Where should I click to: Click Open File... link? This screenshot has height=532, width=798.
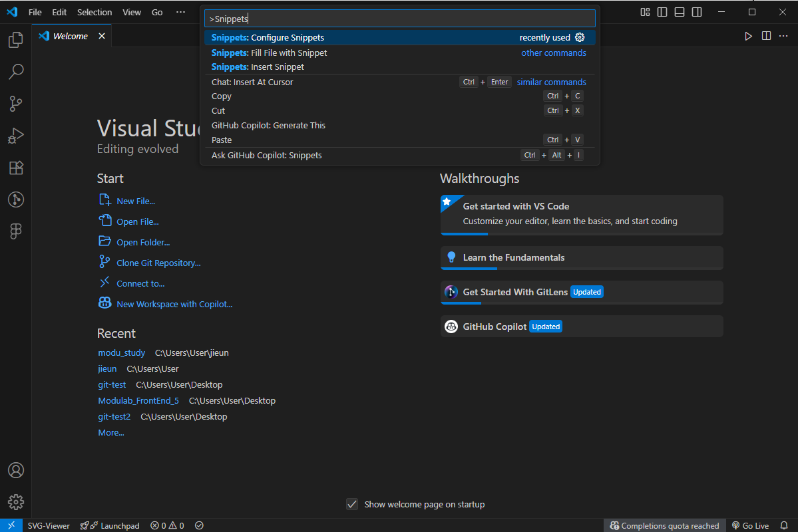tap(137, 221)
